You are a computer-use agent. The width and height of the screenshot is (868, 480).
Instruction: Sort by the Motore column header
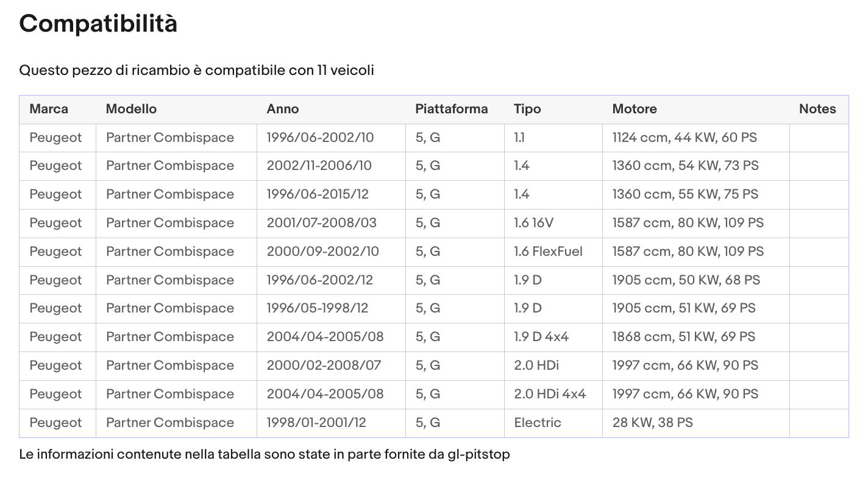635,108
